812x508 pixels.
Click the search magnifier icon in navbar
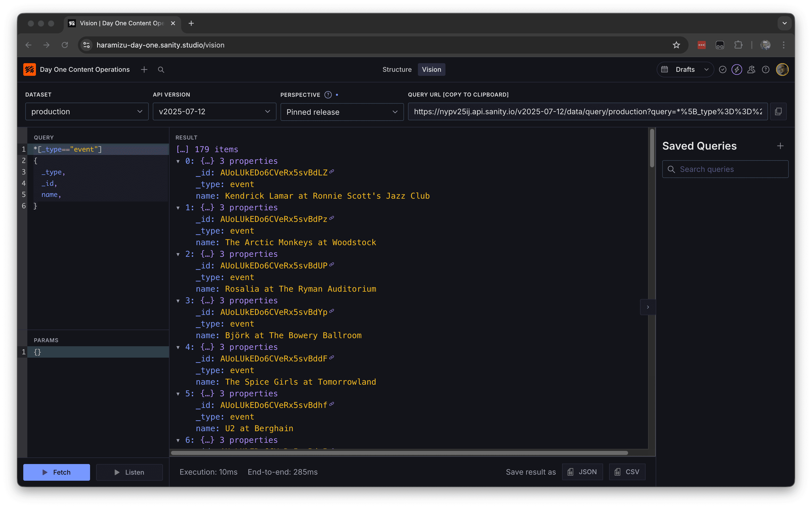click(x=161, y=70)
